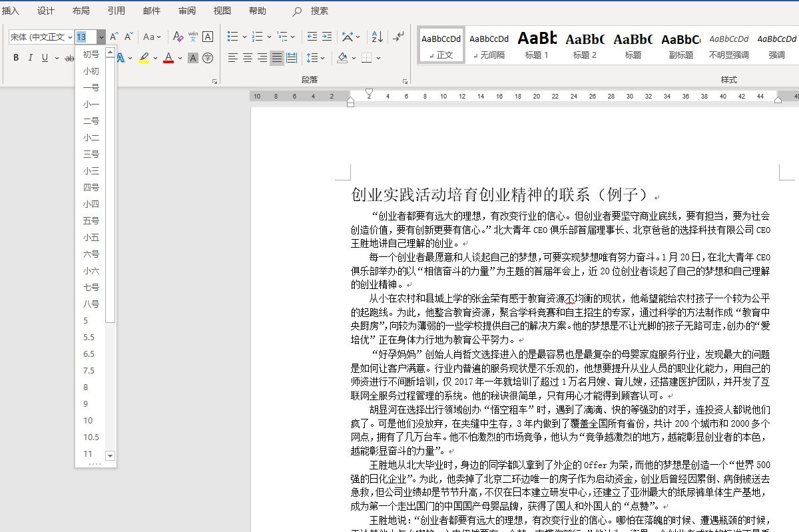Screen dimensions: 799x532
Task: Click the sort icon in the Paragraph group
Action: pos(378,37)
